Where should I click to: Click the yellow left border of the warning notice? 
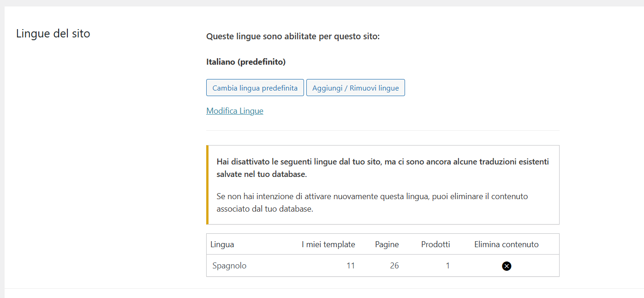tap(208, 185)
